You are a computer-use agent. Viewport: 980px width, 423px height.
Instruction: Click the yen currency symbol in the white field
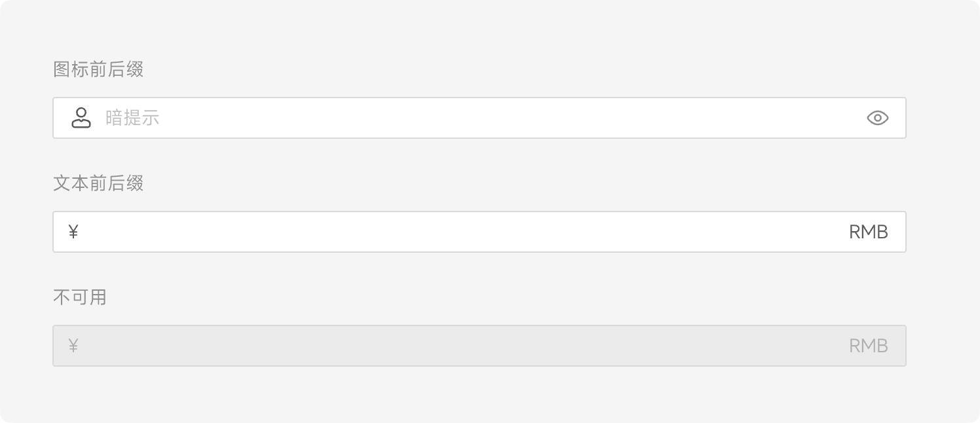(x=73, y=232)
